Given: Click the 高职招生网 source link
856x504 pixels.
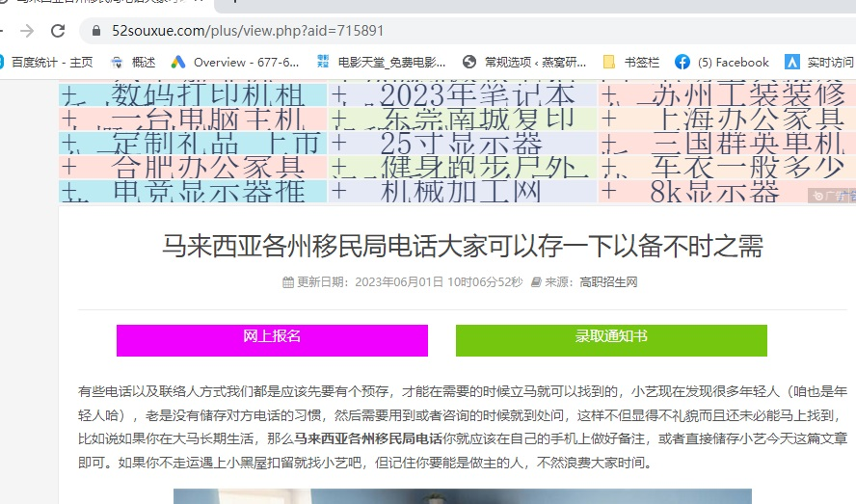Looking at the screenshot, I should (608, 281).
